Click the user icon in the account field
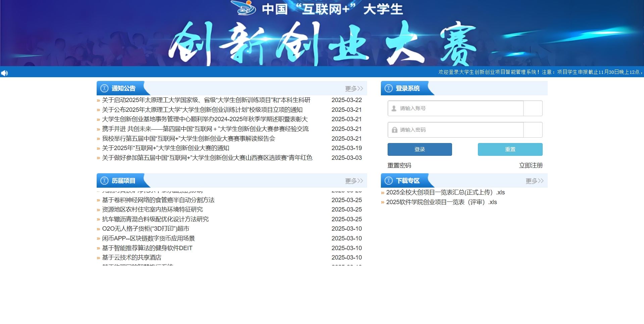 394,108
